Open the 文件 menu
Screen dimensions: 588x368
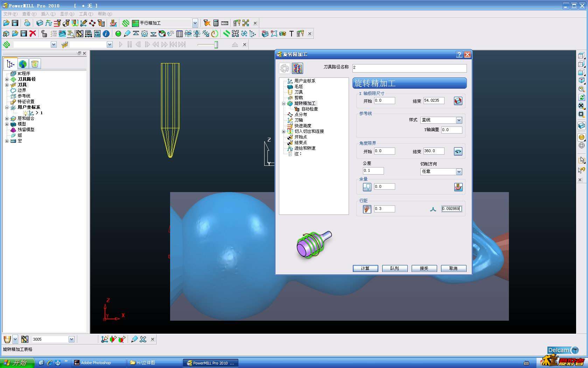[10, 14]
